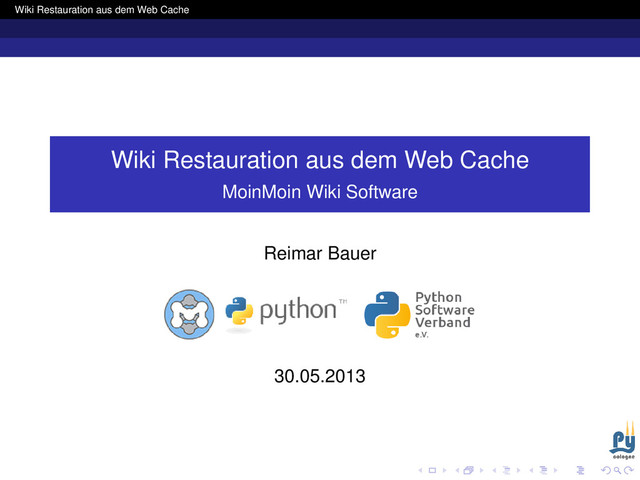
Task: Click the author name 'Reimar Bauer'
Action: pyautogui.click(x=320, y=253)
